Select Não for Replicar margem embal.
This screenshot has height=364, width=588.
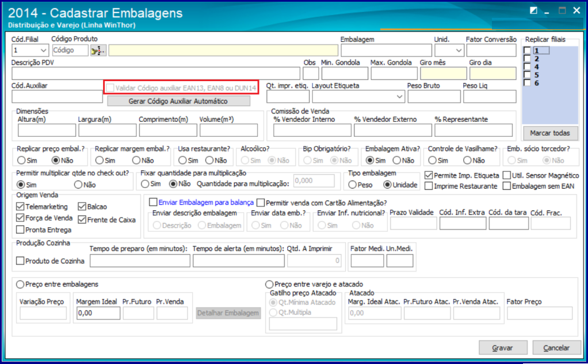[x=136, y=160]
